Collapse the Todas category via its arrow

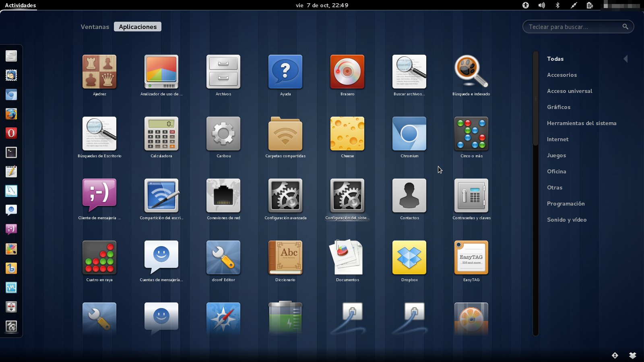tap(625, 59)
